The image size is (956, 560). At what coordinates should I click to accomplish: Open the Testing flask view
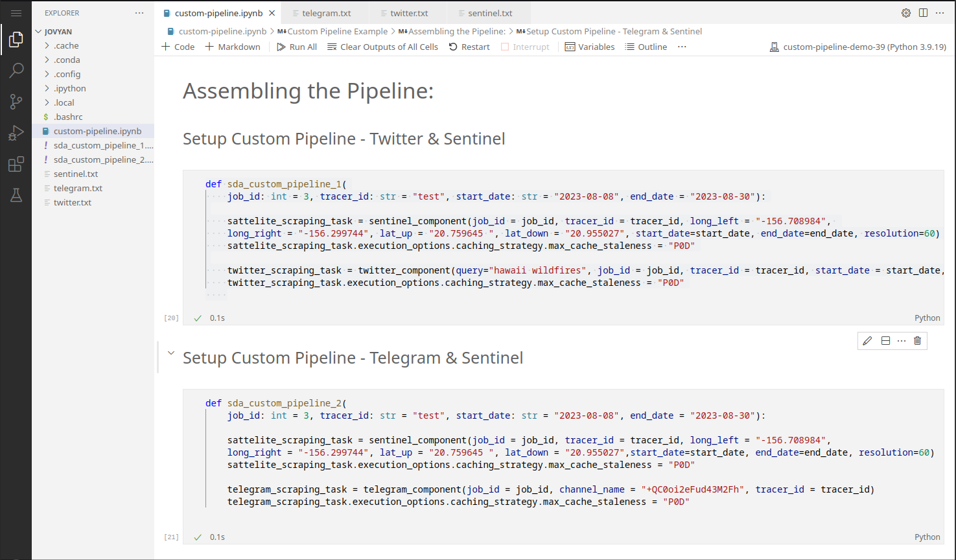[x=16, y=195]
